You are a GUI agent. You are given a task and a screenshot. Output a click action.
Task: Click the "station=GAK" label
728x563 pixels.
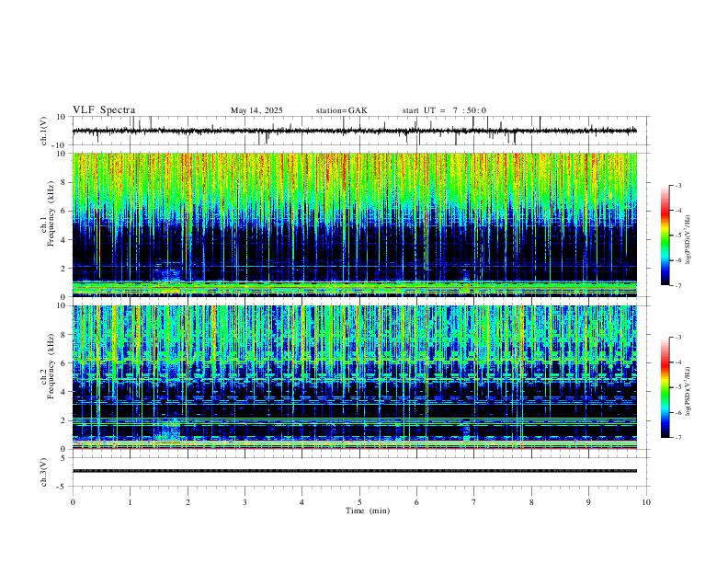click(341, 110)
